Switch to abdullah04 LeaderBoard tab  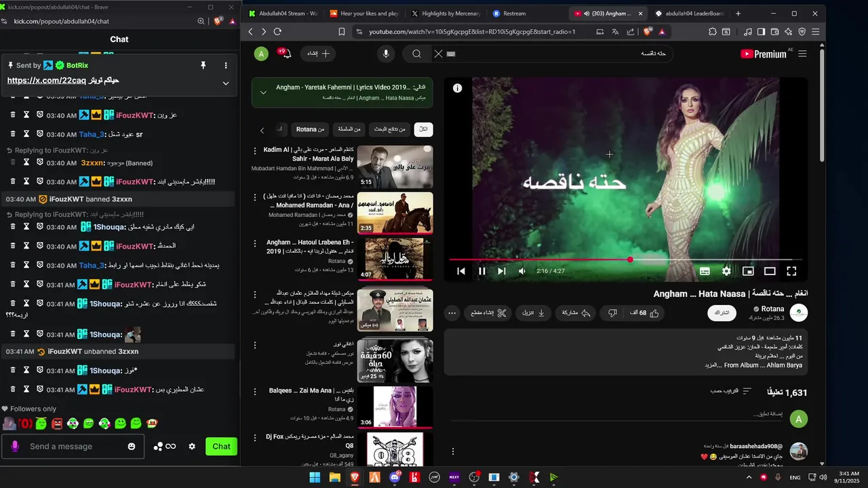[x=690, y=14]
